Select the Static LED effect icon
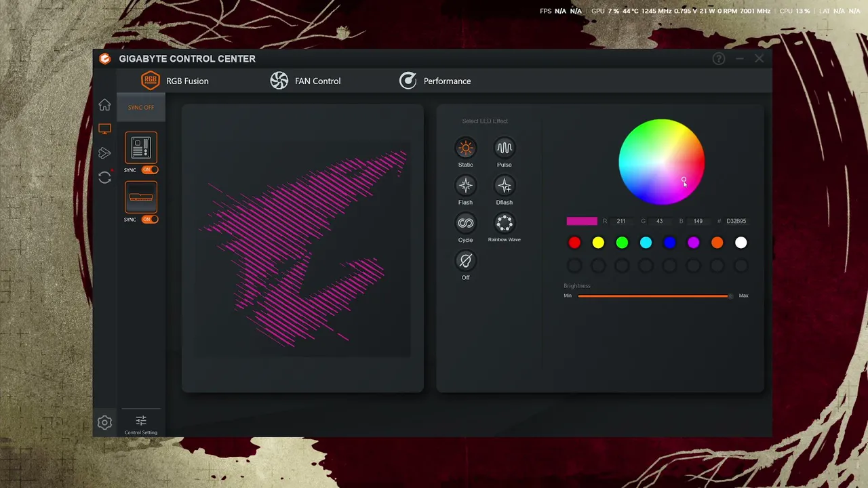 tap(465, 148)
